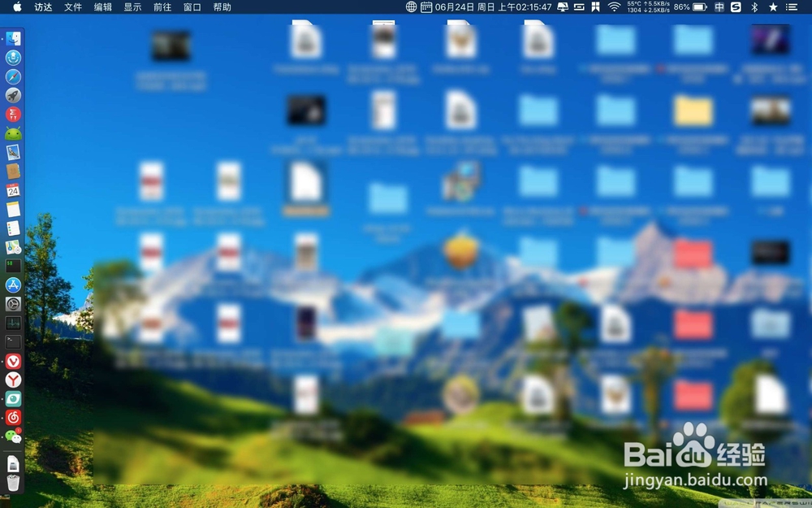Open the Apple menu
Image resolution: width=812 pixels, height=508 pixels.
tap(17, 7)
